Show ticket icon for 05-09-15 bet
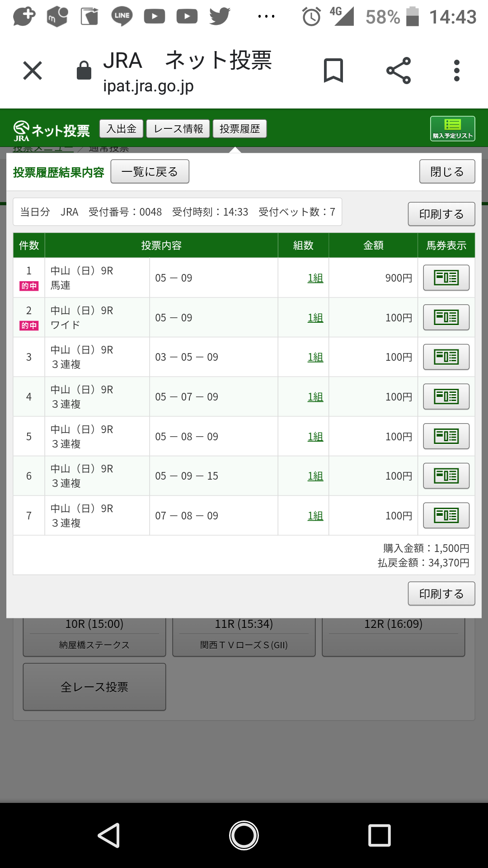This screenshot has width=488, height=868. pyautogui.click(x=446, y=476)
